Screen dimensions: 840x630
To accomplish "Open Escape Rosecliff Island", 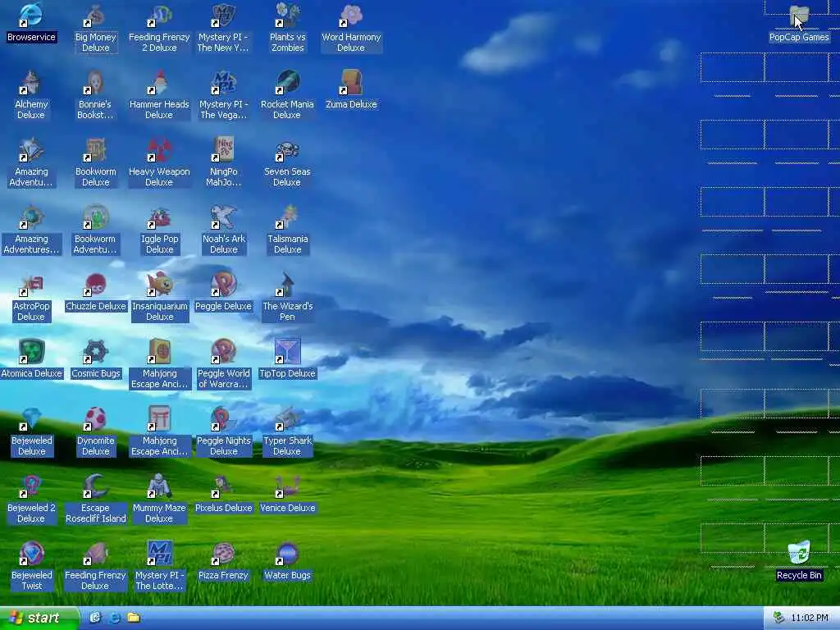I will coord(95,500).
